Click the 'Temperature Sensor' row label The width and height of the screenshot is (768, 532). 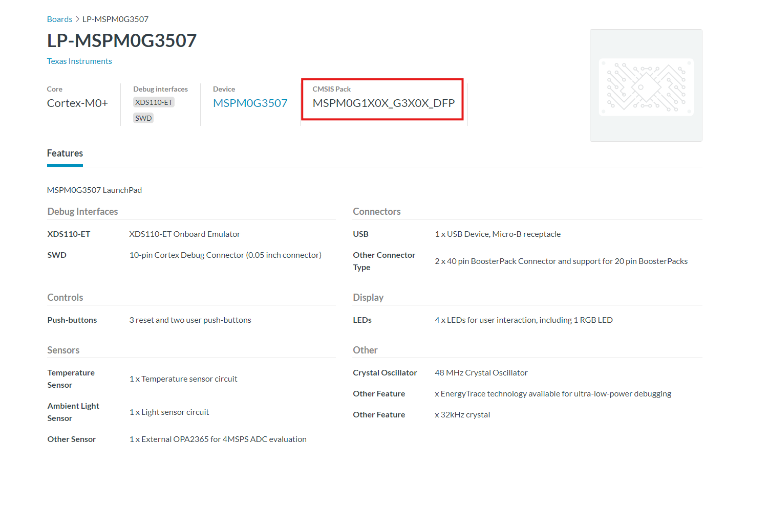coord(71,379)
